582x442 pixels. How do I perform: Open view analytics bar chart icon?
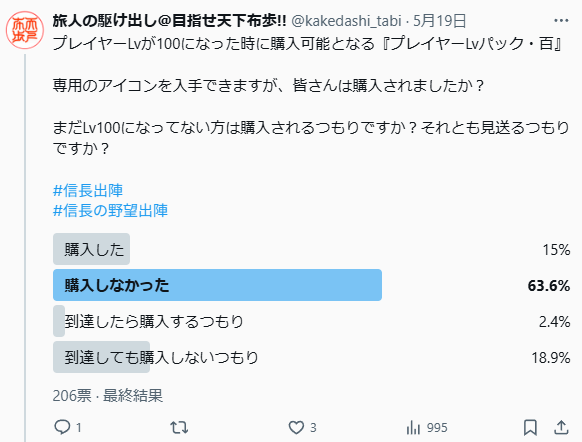point(413,428)
